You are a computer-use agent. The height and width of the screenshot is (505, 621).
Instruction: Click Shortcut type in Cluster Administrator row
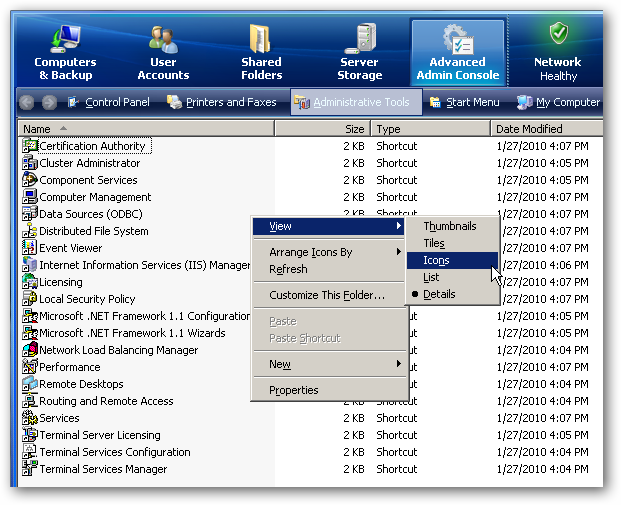point(396,163)
